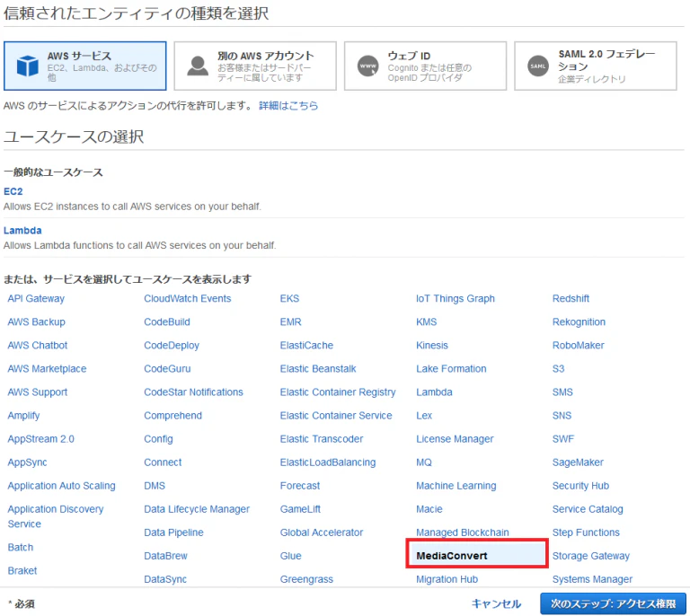Select Elastic Transcoder service

(x=322, y=439)
